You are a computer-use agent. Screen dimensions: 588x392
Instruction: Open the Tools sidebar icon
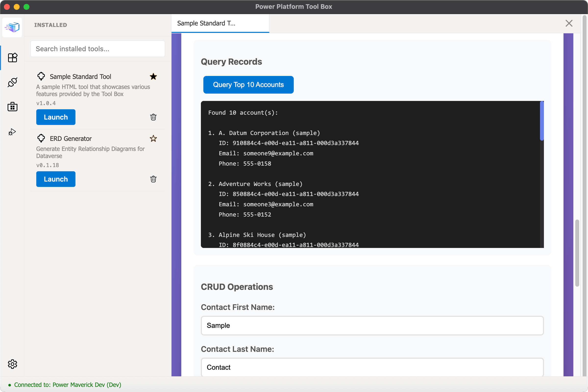[12, 58]
